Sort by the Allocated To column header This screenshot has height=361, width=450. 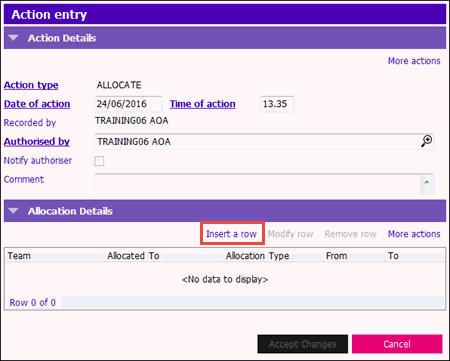164,256
